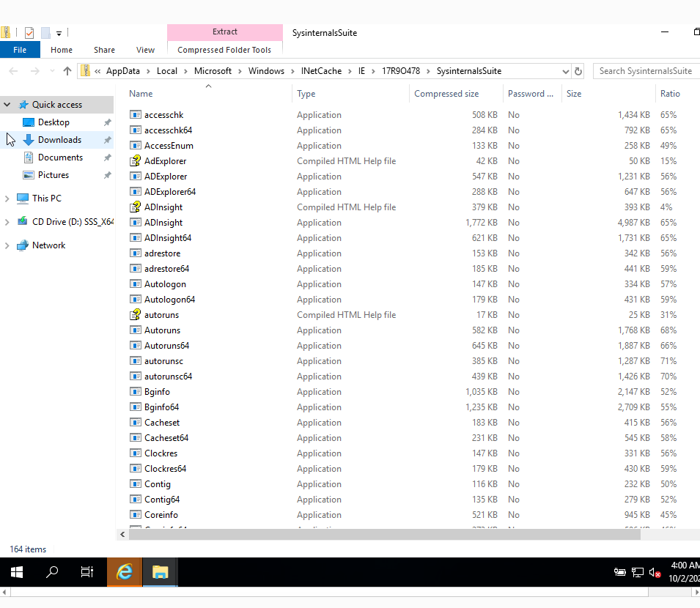Image resolution: width=700 pixels, height=608 pixels.
Task: Switch to the Share ribbon tab
Action: [x=104, y=50]
